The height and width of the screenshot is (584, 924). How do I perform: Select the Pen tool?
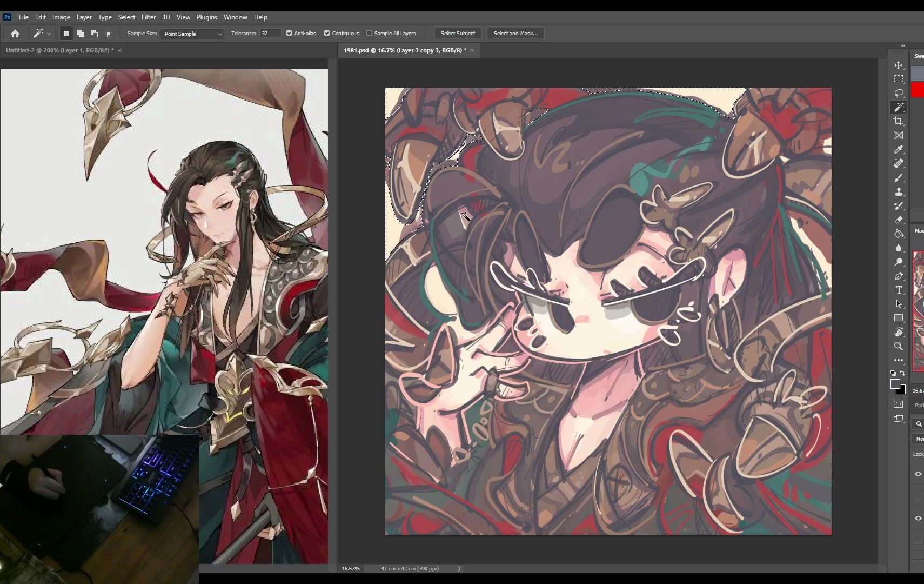[899, 276]
